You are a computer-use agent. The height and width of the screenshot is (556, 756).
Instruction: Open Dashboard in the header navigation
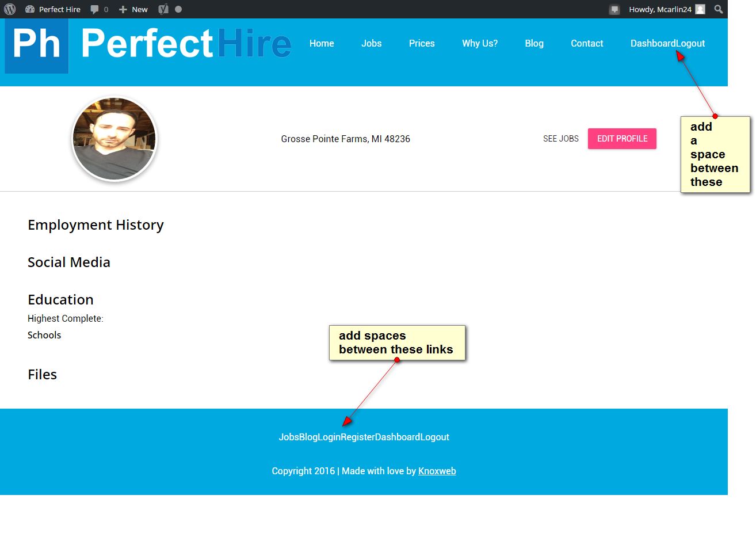653,43
